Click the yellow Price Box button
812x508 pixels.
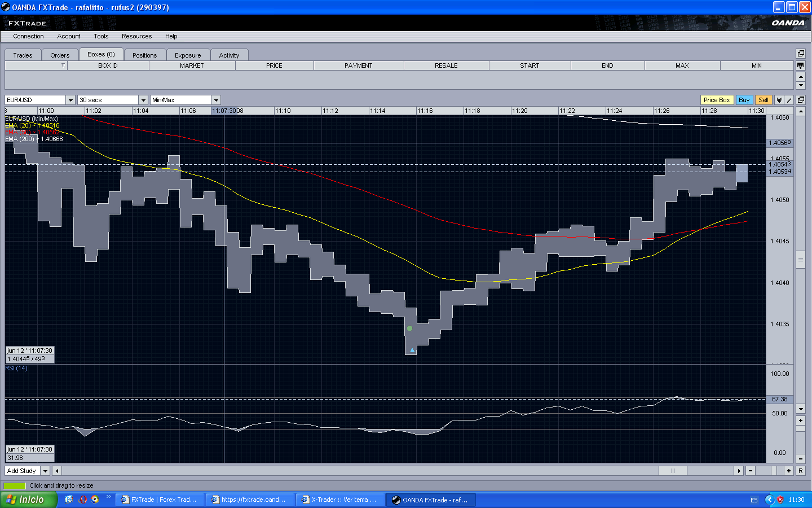point(716,100)
